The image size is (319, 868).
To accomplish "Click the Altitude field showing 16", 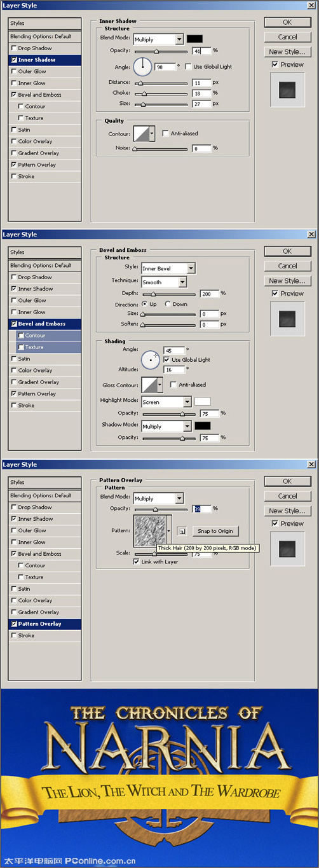I will point(174,369).
